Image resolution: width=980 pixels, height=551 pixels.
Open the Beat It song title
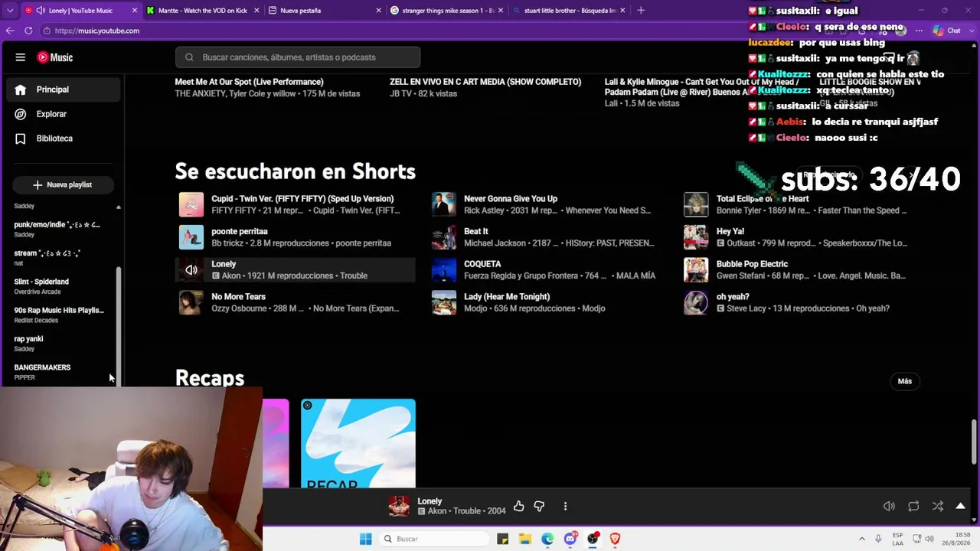tap(476, 231)
